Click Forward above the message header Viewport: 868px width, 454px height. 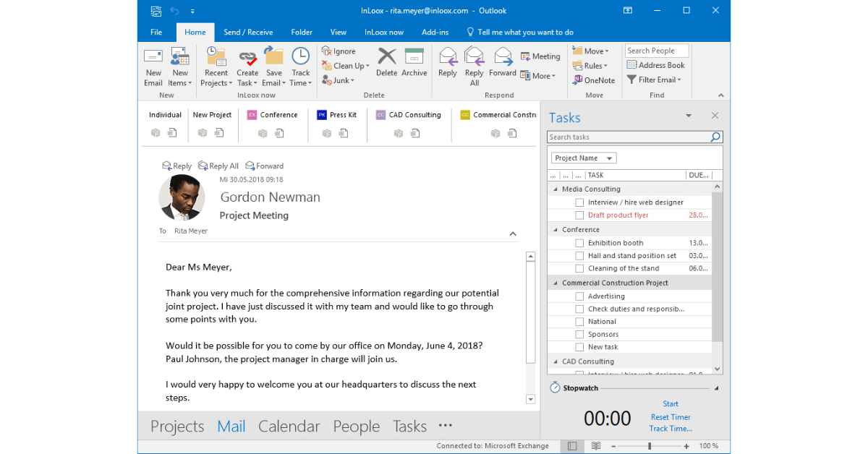265,166
